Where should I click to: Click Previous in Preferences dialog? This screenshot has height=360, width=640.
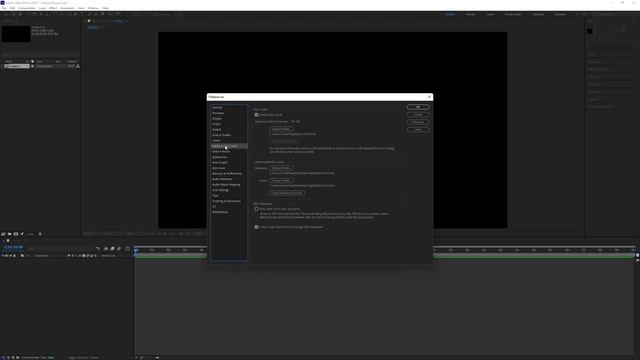(x=418, y=122)
